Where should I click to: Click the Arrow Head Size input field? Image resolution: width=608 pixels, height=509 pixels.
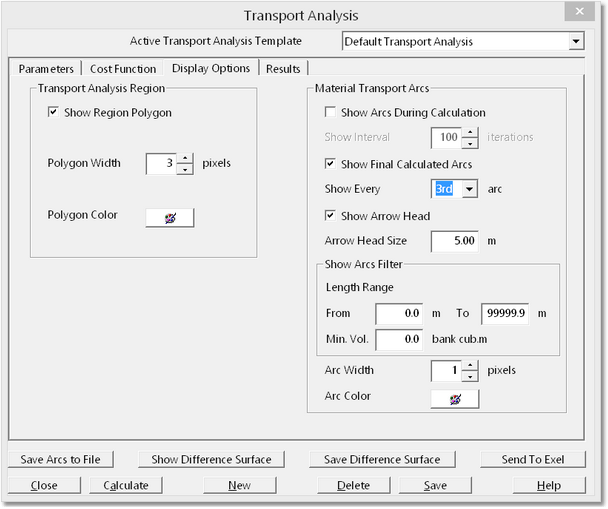click(x=454, y=241)
